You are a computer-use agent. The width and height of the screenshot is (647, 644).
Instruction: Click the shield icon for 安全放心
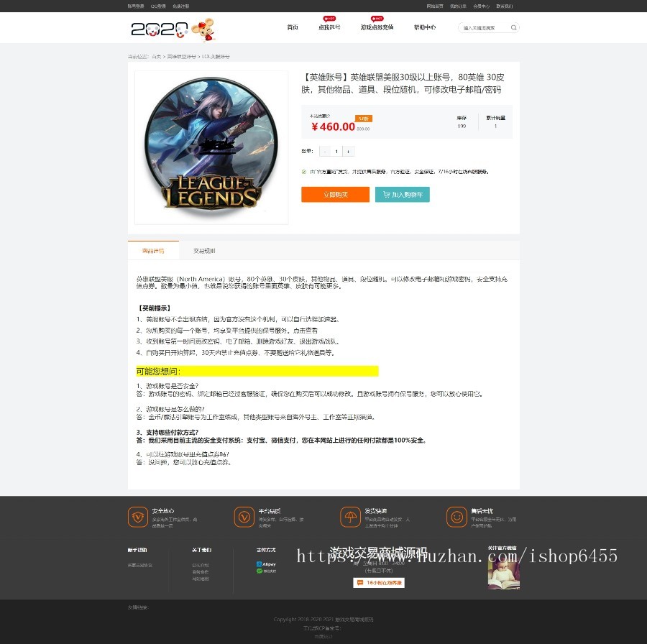[x=137, y=516]
